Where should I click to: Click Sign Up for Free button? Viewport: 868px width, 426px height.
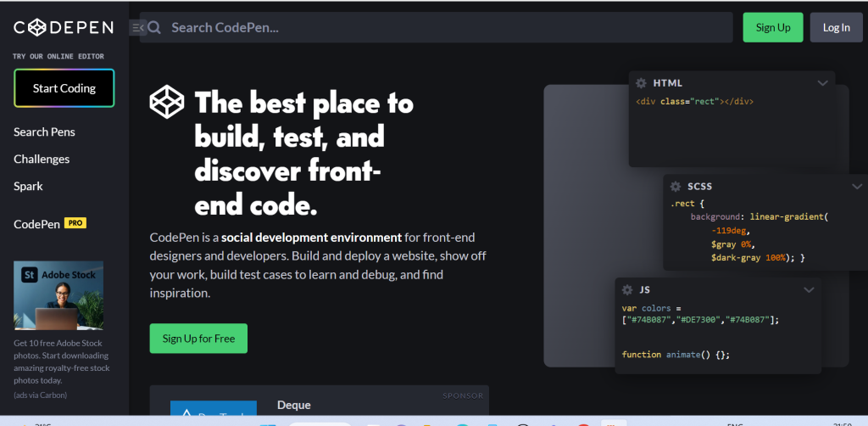(198, 339)
